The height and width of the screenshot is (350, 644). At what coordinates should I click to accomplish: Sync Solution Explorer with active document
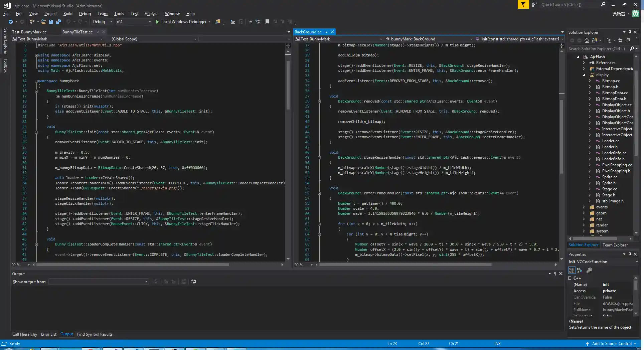621,40
